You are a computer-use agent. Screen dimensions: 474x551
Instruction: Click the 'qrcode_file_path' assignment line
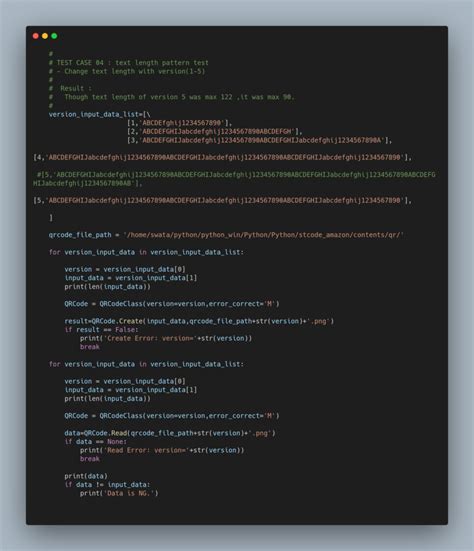pyautogui.click(x=226, y=235)
